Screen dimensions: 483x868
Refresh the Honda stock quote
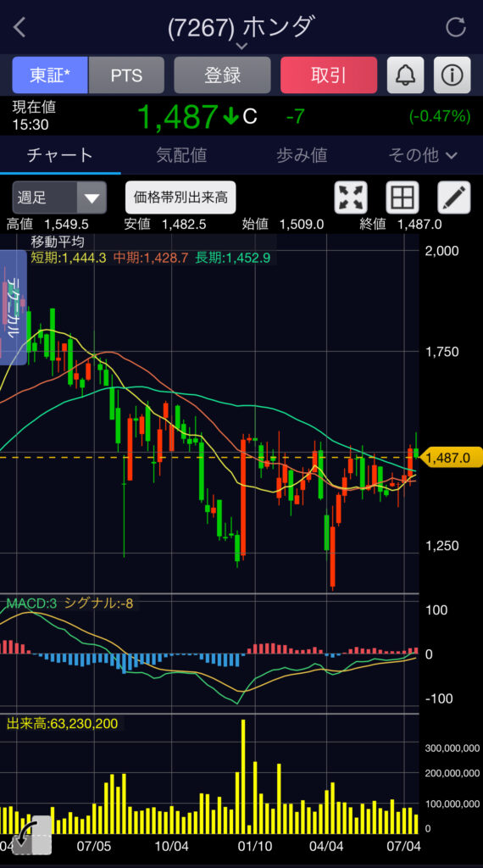456,27
